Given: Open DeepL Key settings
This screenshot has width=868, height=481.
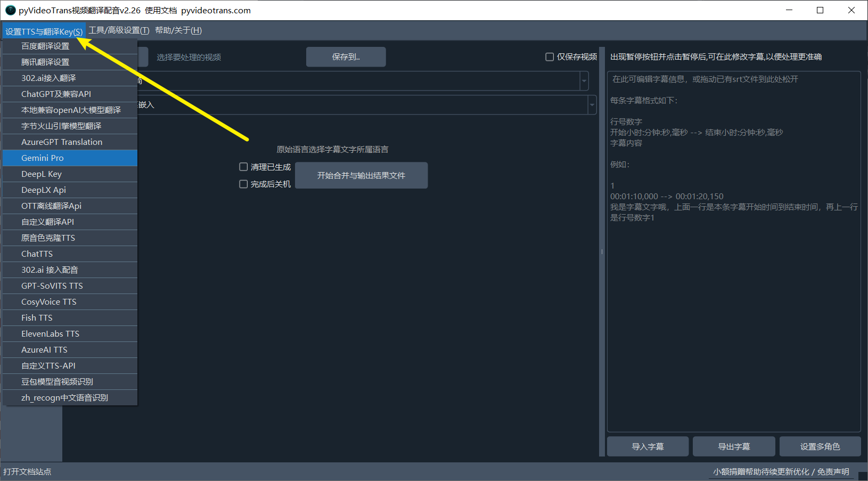Looking at the screenshot, I should tap(70, 174).
